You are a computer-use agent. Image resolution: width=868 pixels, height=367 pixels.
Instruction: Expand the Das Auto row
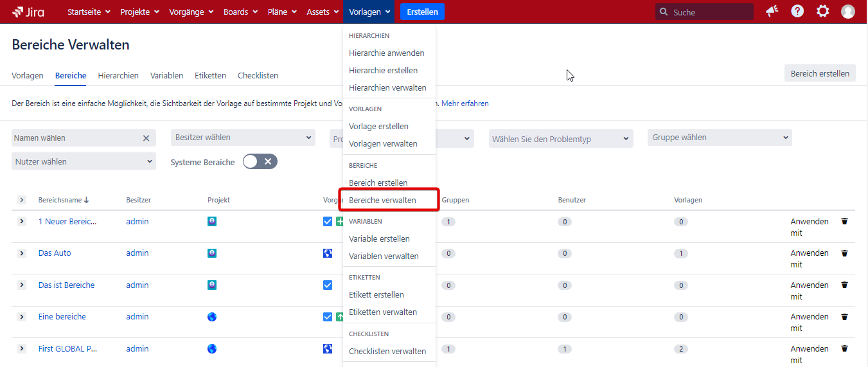tap(21, 253)
